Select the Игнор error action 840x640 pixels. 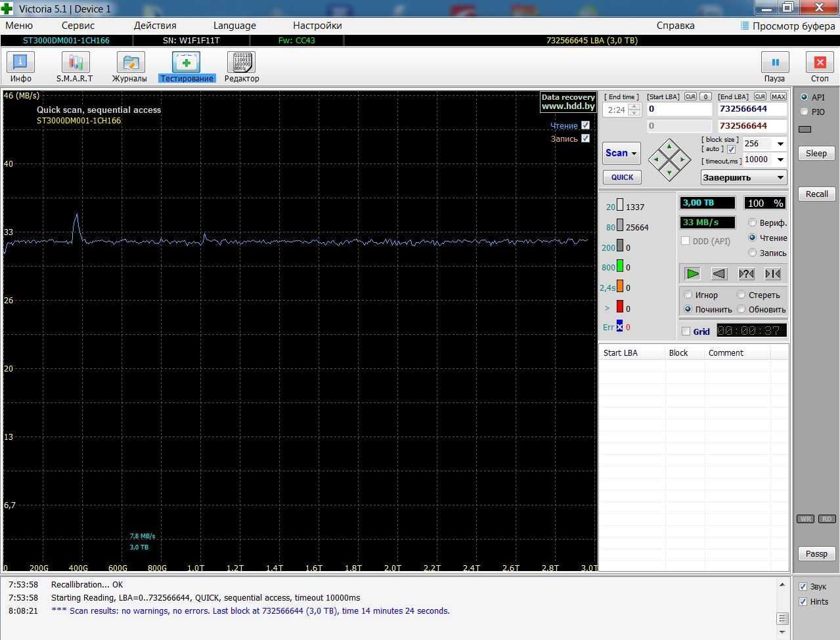[x=688, y=295]
